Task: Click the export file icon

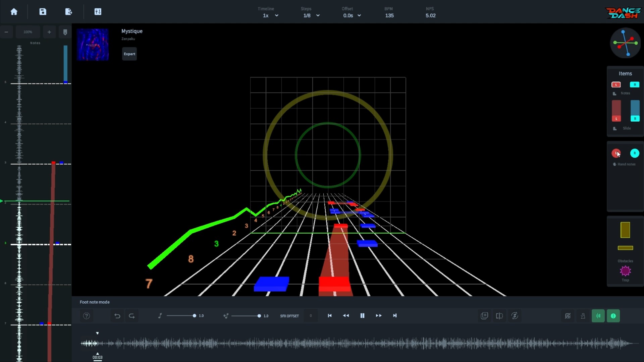Action: (x=68, y=12)
